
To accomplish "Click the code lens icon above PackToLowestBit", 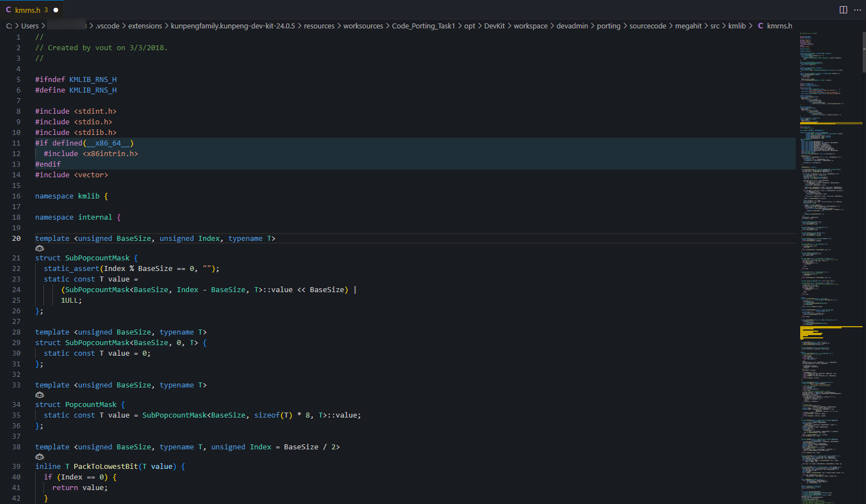I will (x=40, y=457).
